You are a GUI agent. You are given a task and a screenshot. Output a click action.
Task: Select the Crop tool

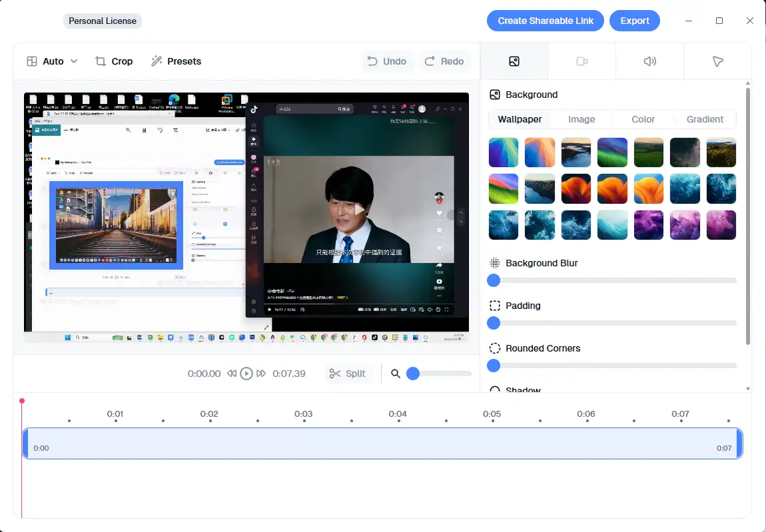coord(114,61)
